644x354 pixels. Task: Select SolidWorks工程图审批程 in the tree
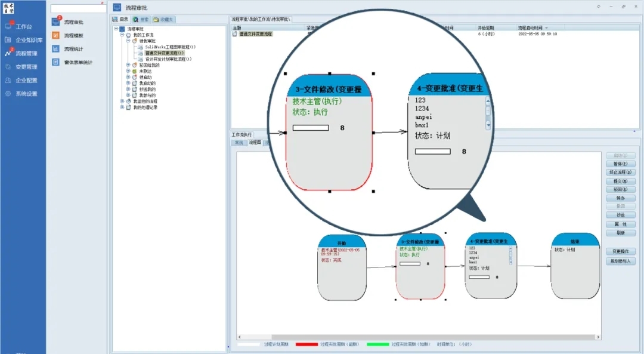(170, 47)
